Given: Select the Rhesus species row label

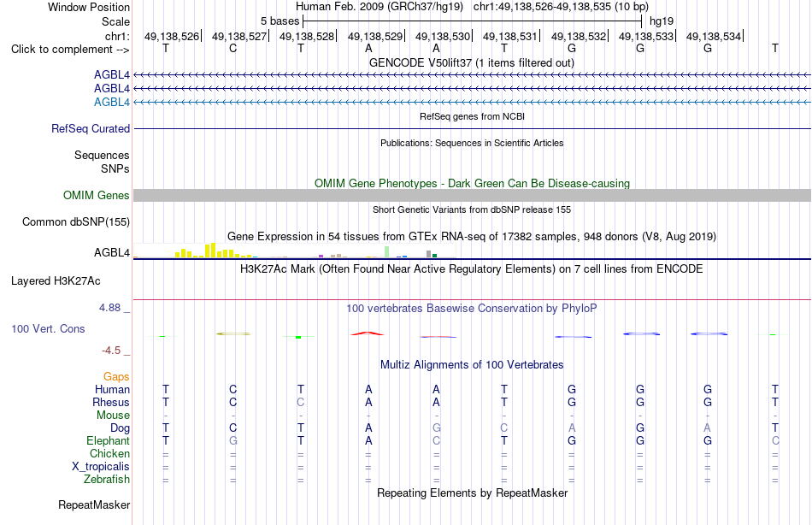Looking at the screenshot, I should pyautogui.click(x=111, y=402).
